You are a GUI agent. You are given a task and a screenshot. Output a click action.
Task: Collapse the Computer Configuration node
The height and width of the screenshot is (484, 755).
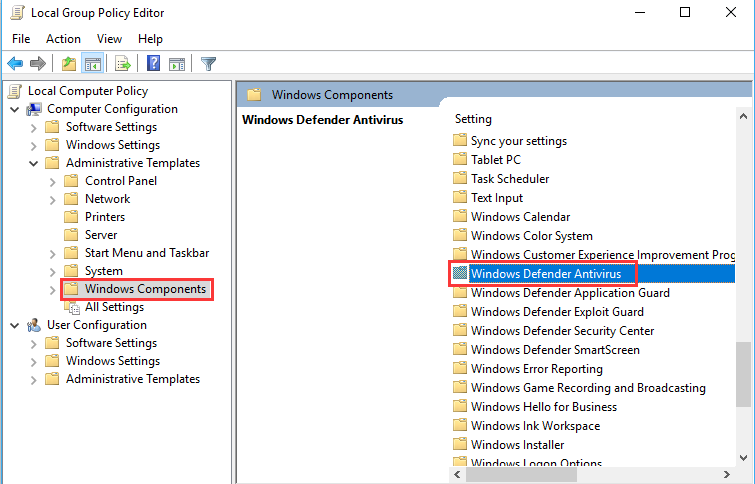tap(15, 109)
